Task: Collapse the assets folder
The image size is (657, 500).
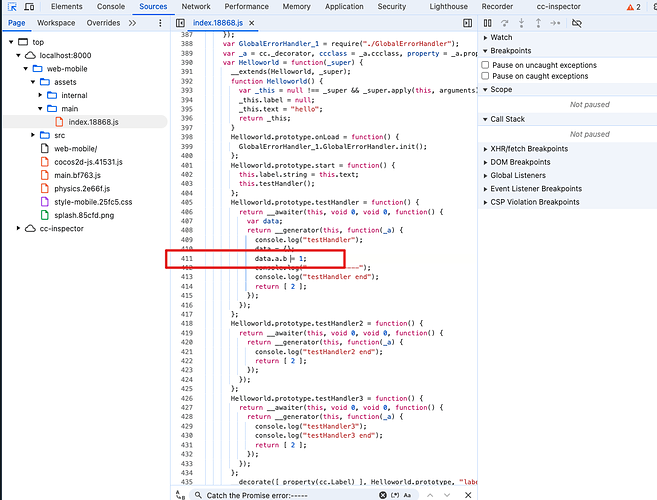Action: (33, 82)
